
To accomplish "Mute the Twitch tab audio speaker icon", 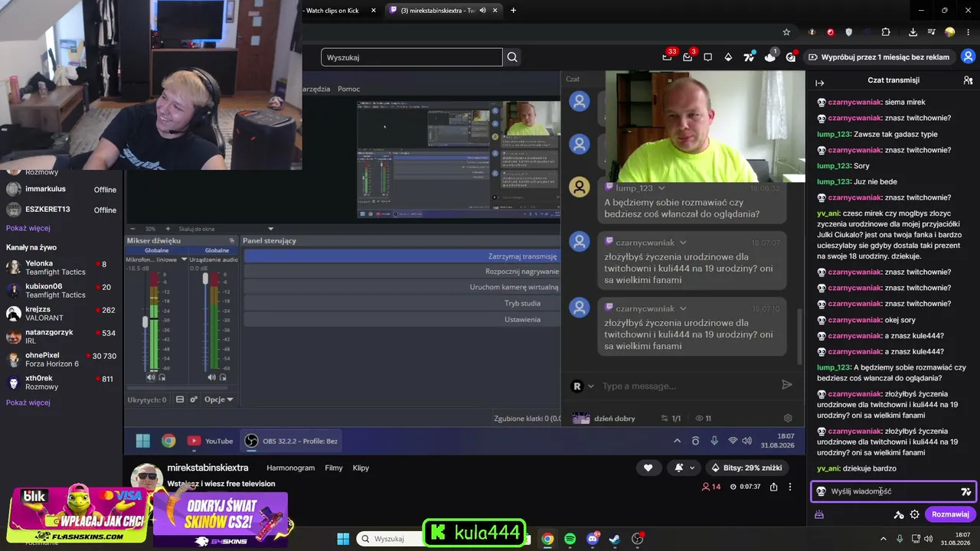I will [x=482, y=10].
